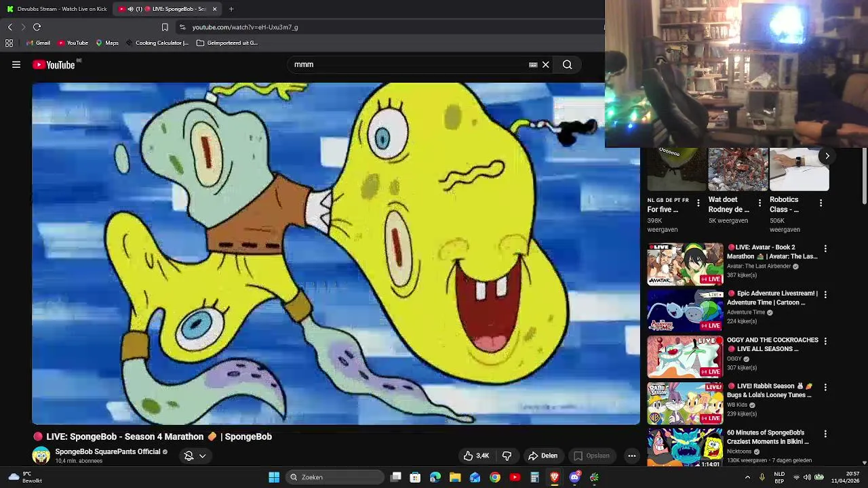Open options for 'Wat doet Rodney de ...' video

click(x=759, y=203)
